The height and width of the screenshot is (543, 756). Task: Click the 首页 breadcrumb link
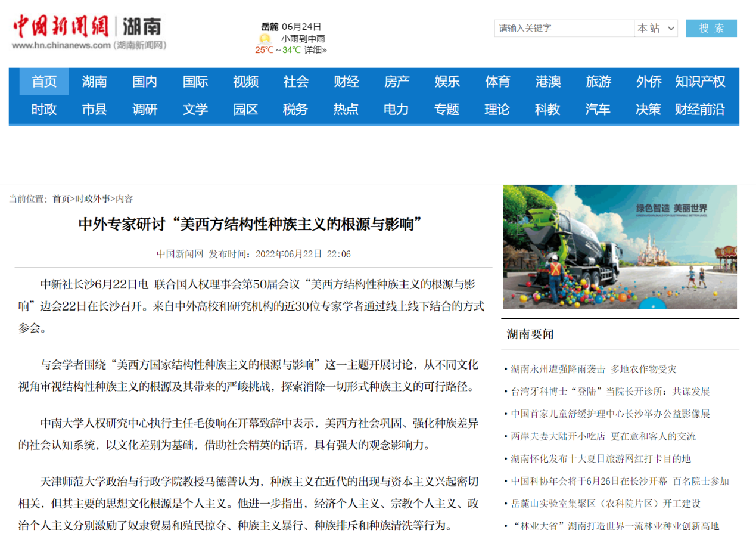pos(61,199)
